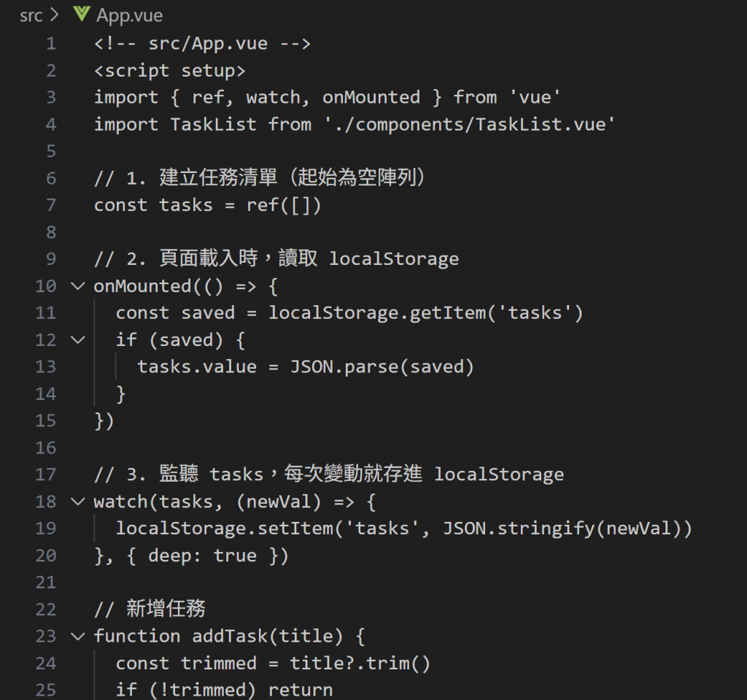Click line number 7 in the gutter
The image size is (747, 700).
pos(51,206)
